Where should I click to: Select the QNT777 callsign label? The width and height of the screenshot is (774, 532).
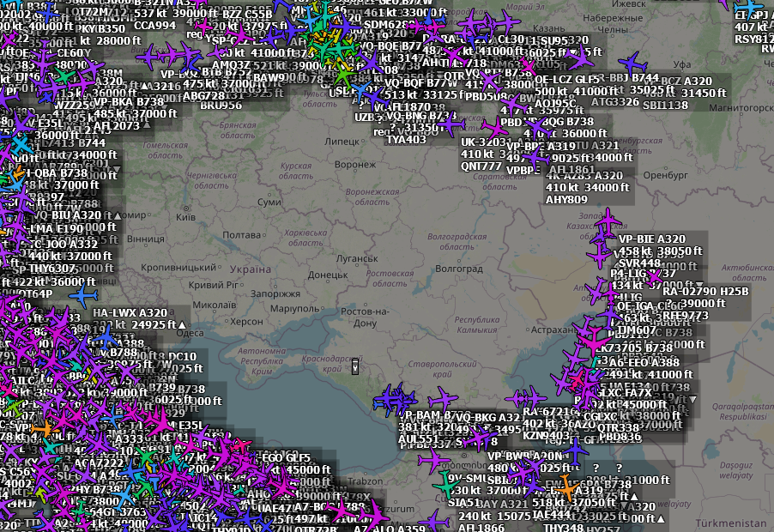481,166
